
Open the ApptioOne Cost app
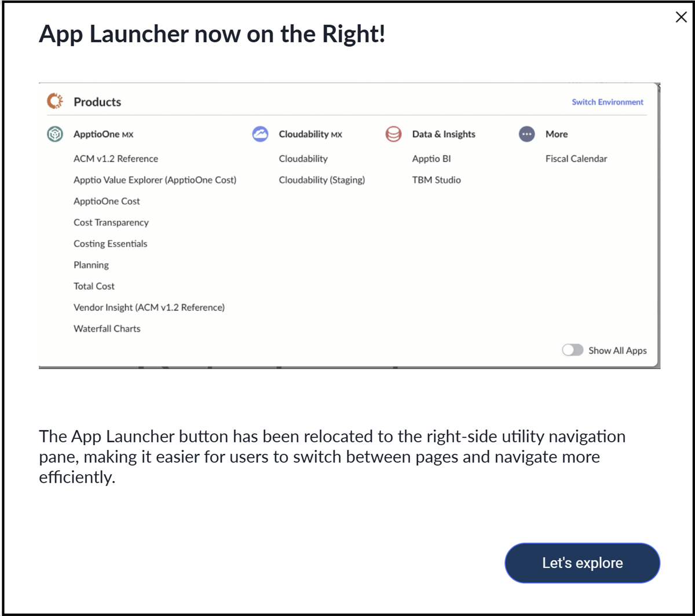[x=107, y=201]
